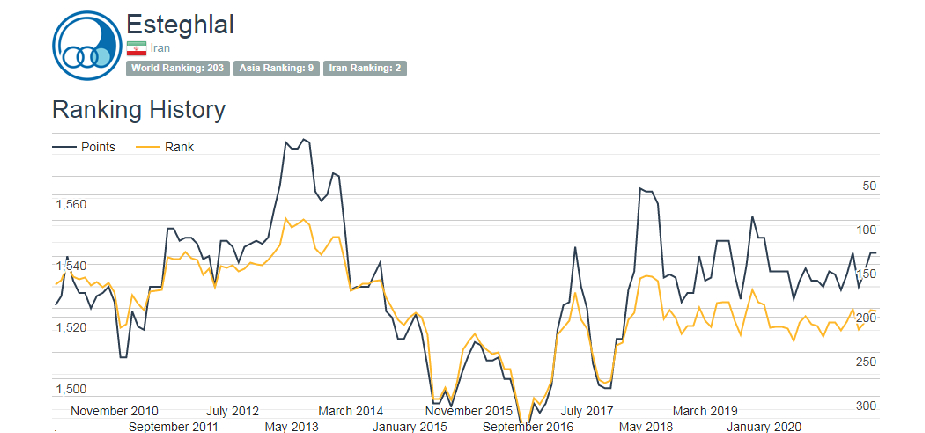Click the Iran flag icon
Viewport: 925px width, 433px height.
136,48
